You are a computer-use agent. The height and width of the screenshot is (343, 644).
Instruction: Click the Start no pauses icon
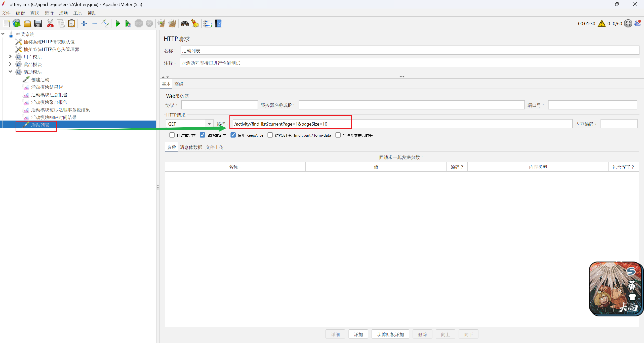tap(128, 24)
